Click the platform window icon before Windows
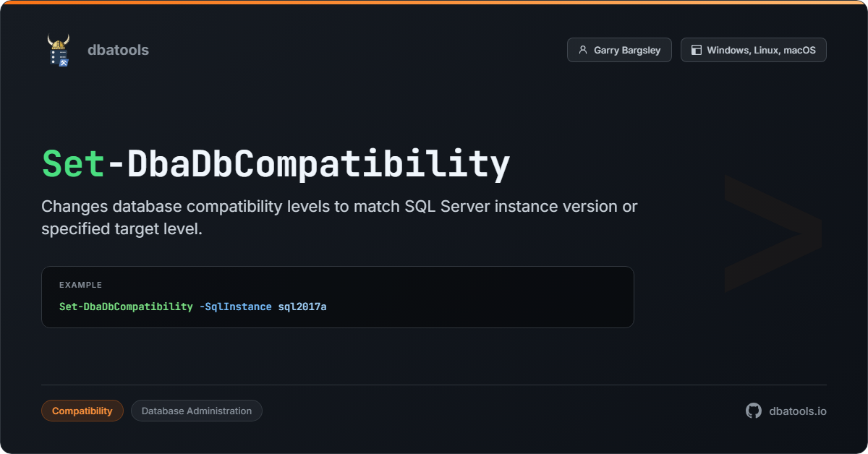 [x=696, y=51]
